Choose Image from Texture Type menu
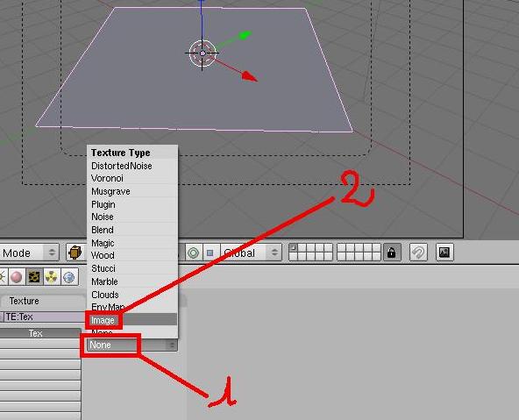 [132, 320]
